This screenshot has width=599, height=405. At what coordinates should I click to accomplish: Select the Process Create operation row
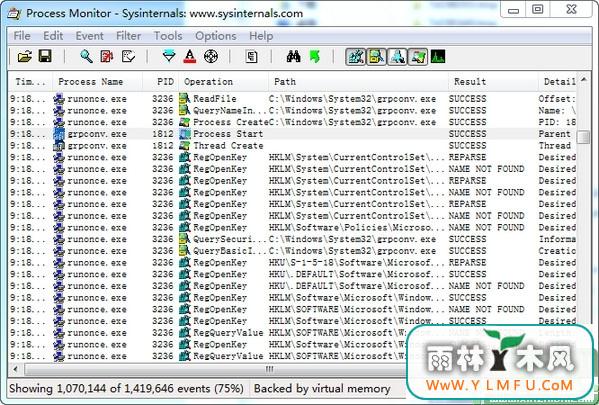tap(292, 122)
